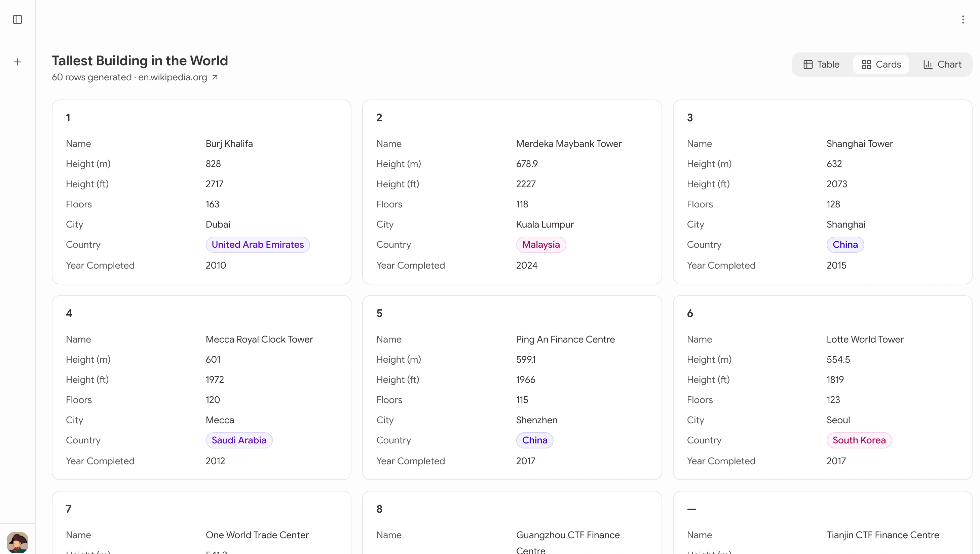
Task: Click height value 828 on Burj Khalifa card
Action: [x=213, y=164]
